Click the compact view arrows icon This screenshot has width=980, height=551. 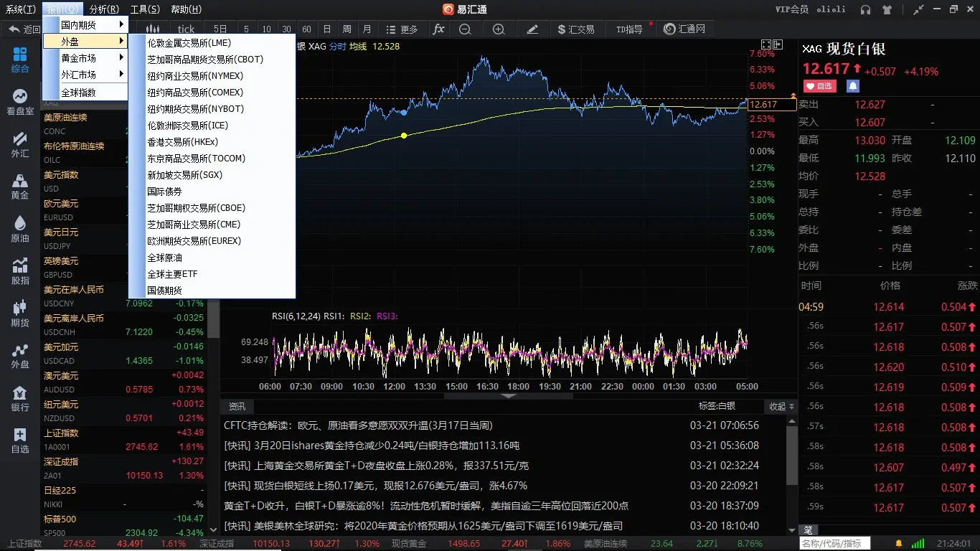tap(917, 9)
